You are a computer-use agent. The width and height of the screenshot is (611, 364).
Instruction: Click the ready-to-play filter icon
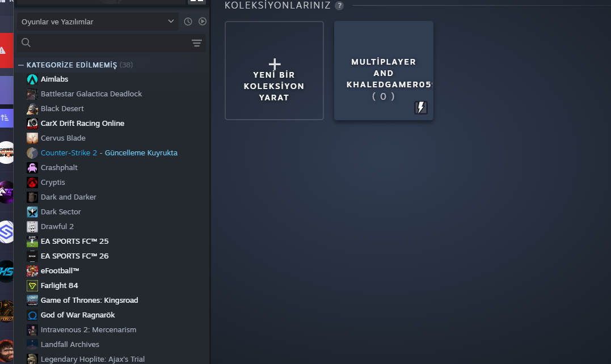click(202, 22)
